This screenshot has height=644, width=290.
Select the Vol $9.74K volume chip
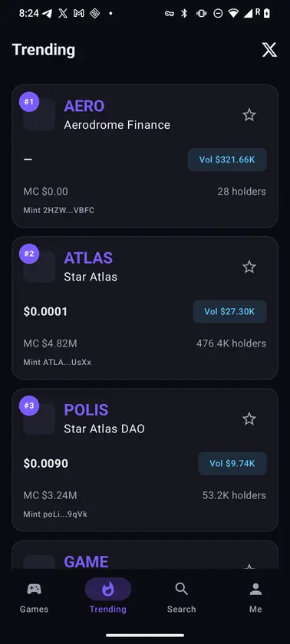(x=232, y=464)
